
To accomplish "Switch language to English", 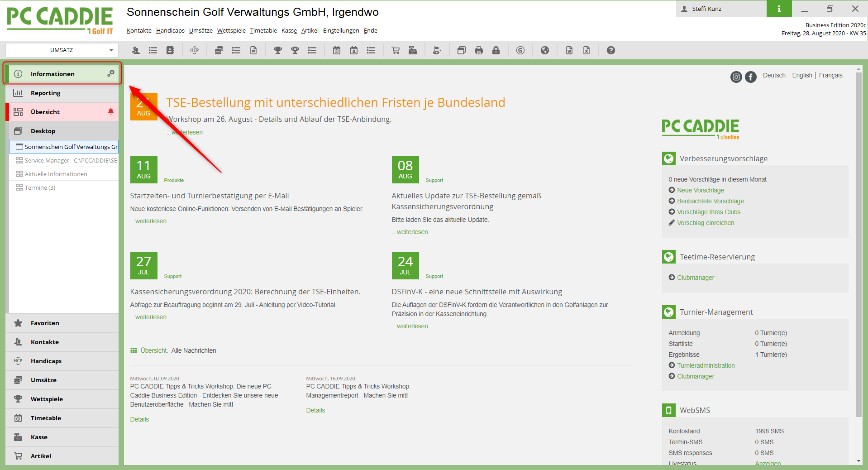I will click(802, 75).
